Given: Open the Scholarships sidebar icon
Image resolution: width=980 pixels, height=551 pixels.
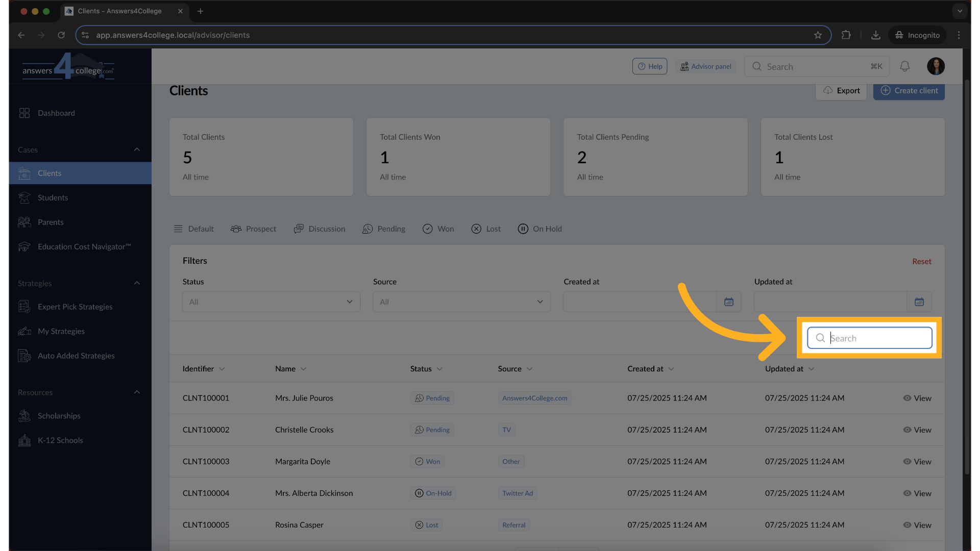Looking at the screenshot, I should point(24,416).
